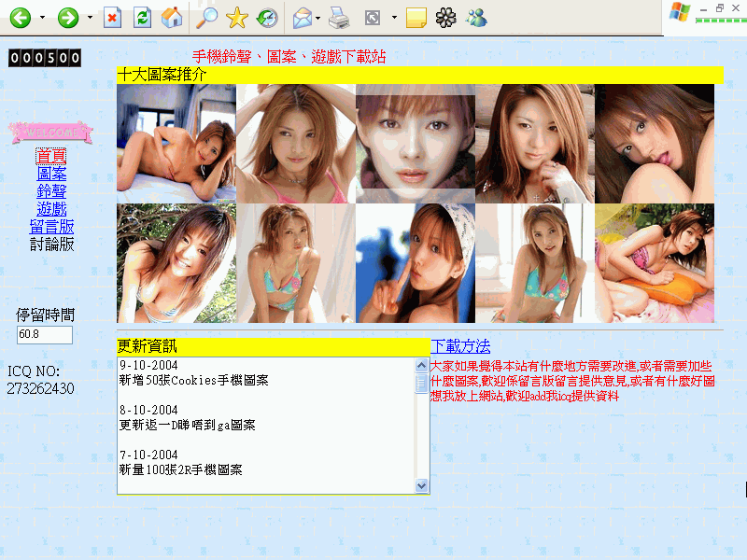Viewport: 747px width, 560px height.
Task: Click the 9-10-2004 news entry date
Action: [148, 365]
